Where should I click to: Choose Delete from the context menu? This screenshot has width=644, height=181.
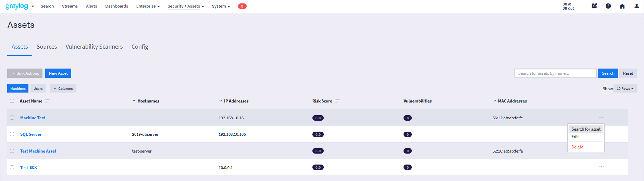pyautogui.click(x=577, y=147)
